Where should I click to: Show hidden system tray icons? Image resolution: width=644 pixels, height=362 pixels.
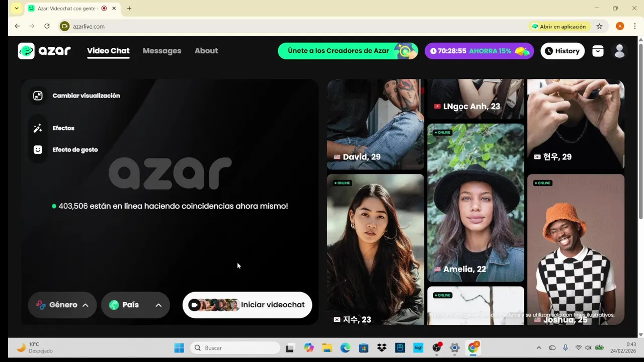click(x=539, y=348)
